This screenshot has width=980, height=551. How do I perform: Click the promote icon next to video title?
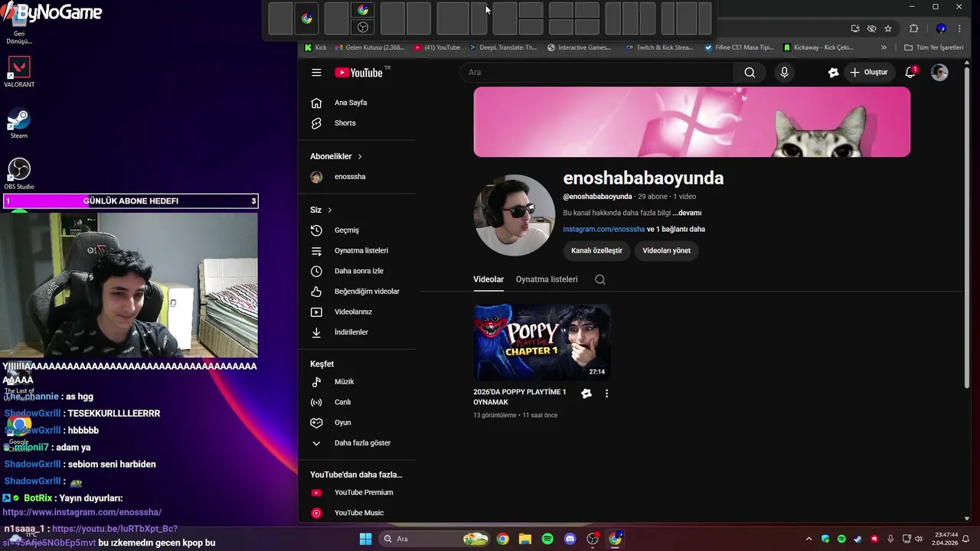[x=586, y=393]
